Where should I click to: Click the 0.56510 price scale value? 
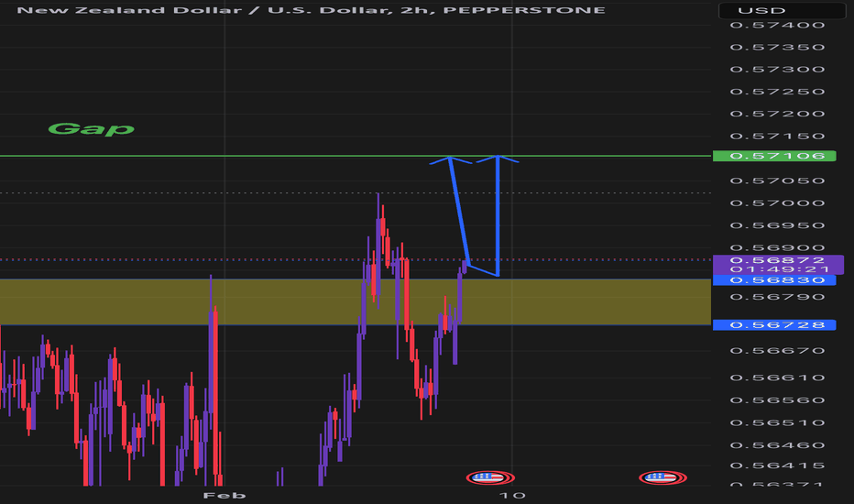pyautogui.click(x=777, y=422)
